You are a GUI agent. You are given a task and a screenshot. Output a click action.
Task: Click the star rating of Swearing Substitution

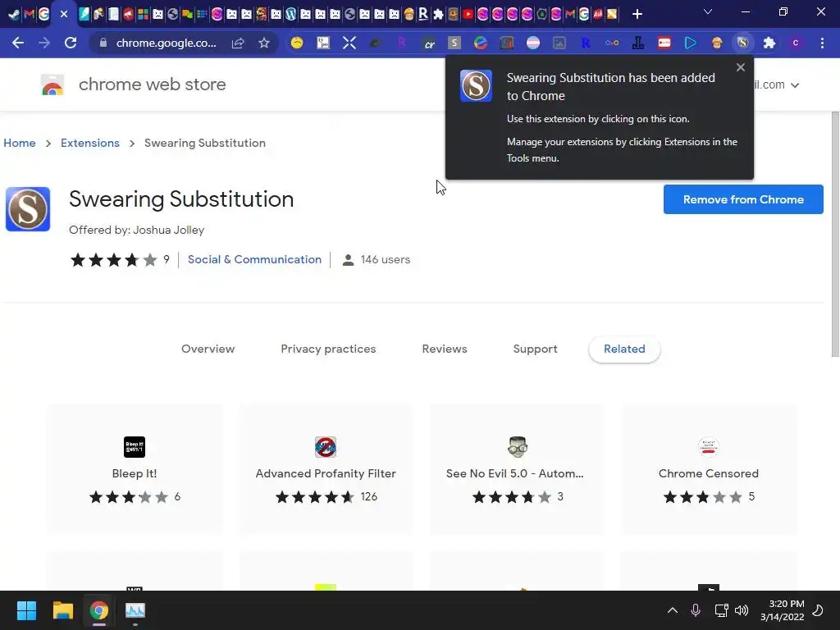pyautogui.click(x=113, y=260)
